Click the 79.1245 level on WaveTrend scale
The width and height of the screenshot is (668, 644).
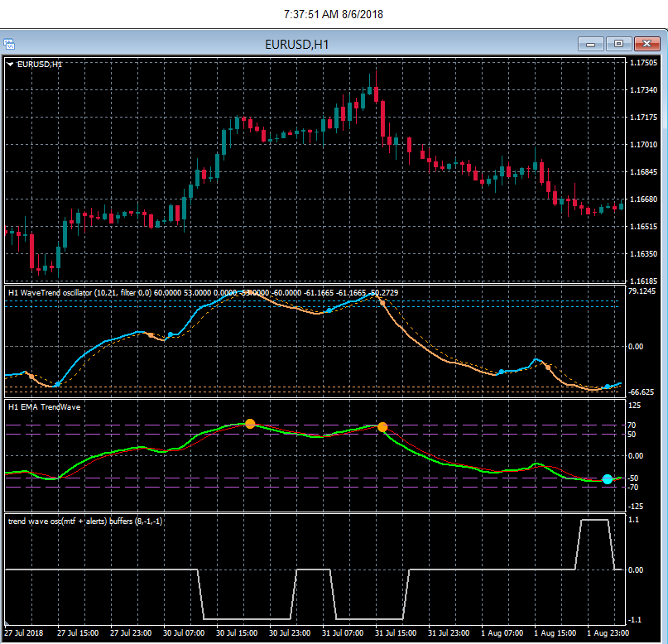coord(642,291)
